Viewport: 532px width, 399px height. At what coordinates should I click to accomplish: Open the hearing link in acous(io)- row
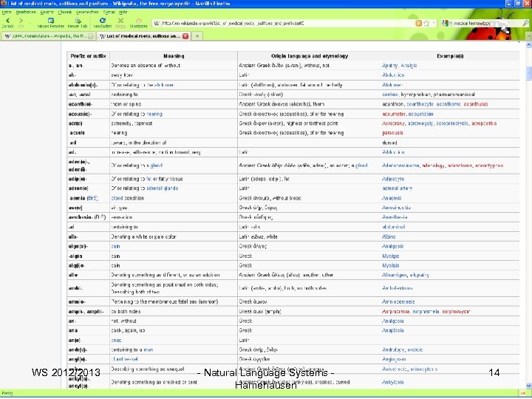(154, 114)
